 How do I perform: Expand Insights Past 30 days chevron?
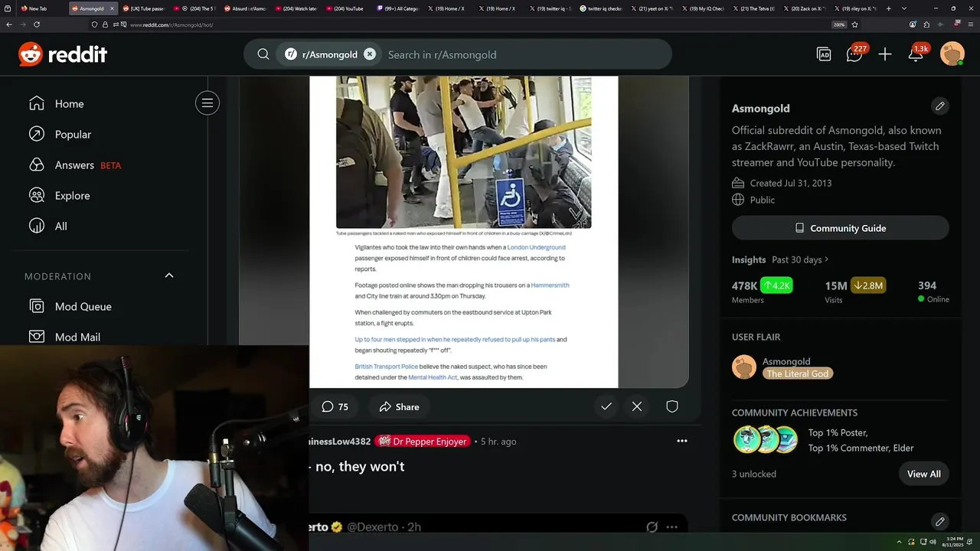pyautogui.click(x=826, y=259)
